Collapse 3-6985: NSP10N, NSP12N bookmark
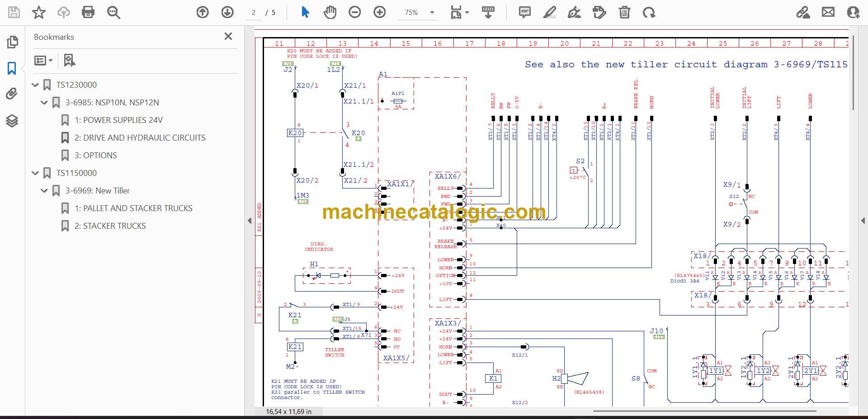 click(x=44, y=102)
